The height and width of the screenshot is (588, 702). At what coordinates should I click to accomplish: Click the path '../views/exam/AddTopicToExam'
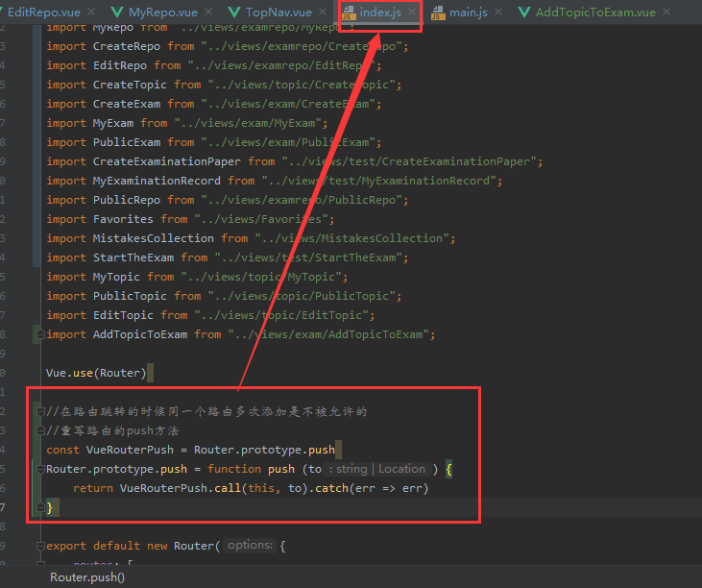[328, 334]
